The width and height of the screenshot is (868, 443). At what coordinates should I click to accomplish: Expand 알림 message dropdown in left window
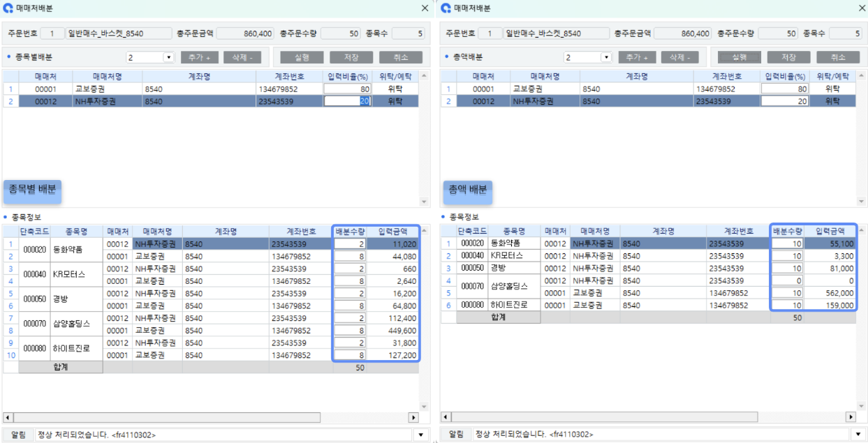point(421,435)
